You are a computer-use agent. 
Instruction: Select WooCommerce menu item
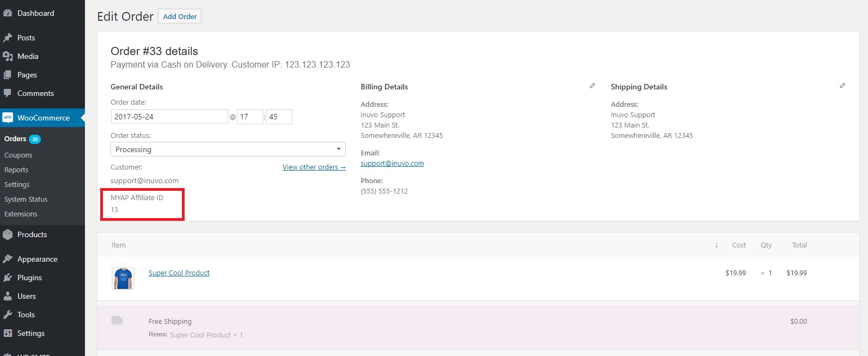[42, 118]
